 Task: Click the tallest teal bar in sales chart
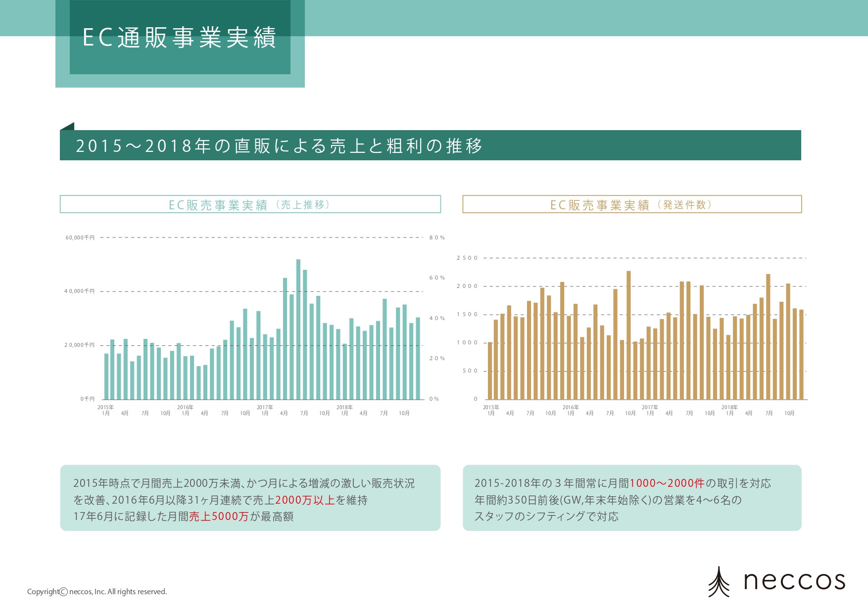(x=298, y=329)
